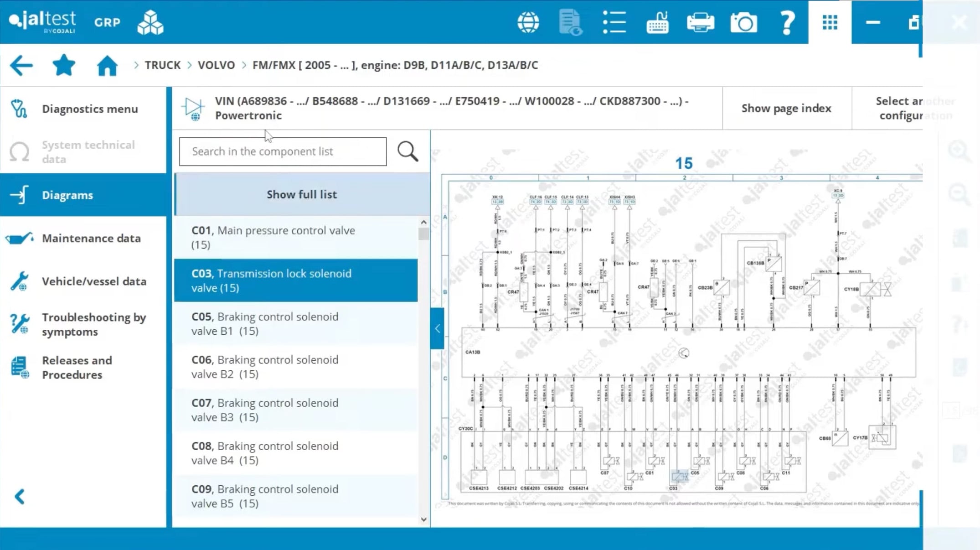Image resolution: width=980 pixels, height=550 pixels.
Task: Select C09 Braking control solenoid valve B5
Action: (x=296, y=496)
